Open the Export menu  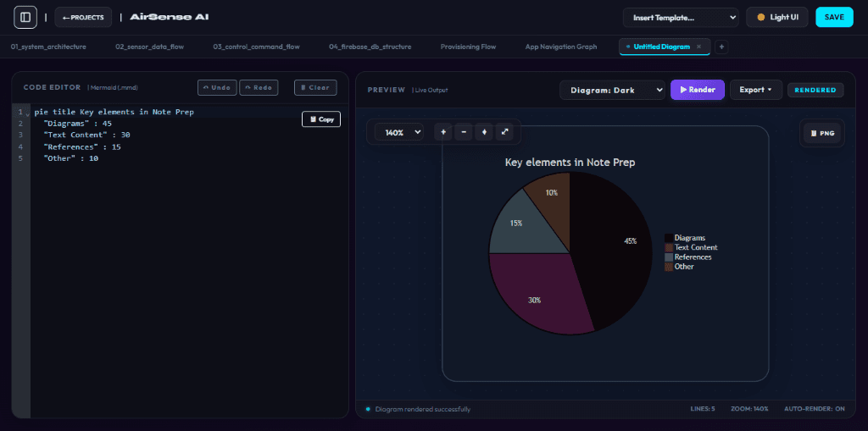click(756, 90)
